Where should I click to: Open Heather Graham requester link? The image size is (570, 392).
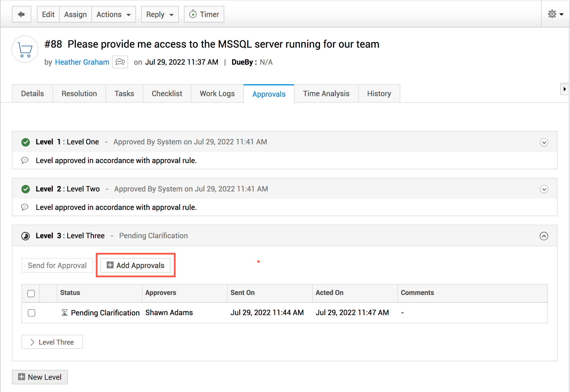[x=82, y=62]
